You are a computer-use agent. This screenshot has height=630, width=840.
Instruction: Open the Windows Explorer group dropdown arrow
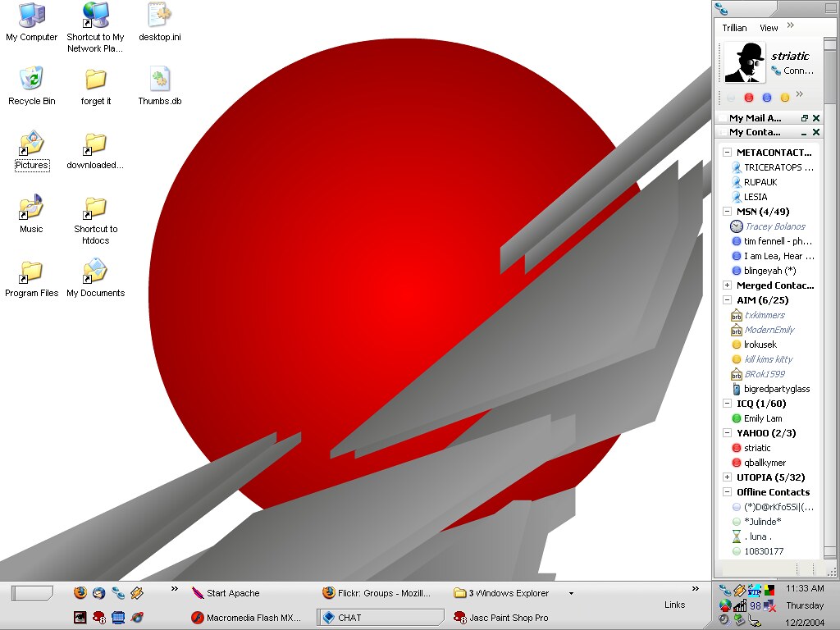pos(571,593)
